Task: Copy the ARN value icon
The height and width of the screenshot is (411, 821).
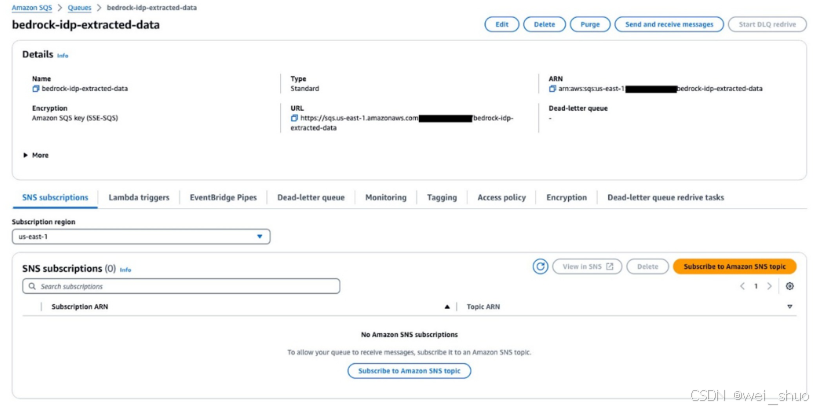Action: pyautogui.click(x=552, y=89)
